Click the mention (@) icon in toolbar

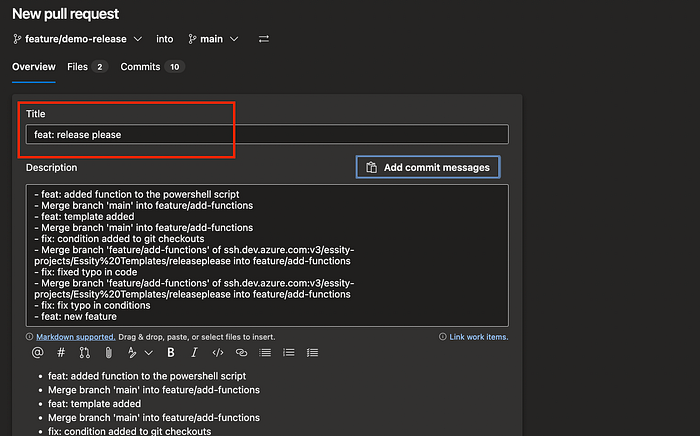click(x=38, y=353)
